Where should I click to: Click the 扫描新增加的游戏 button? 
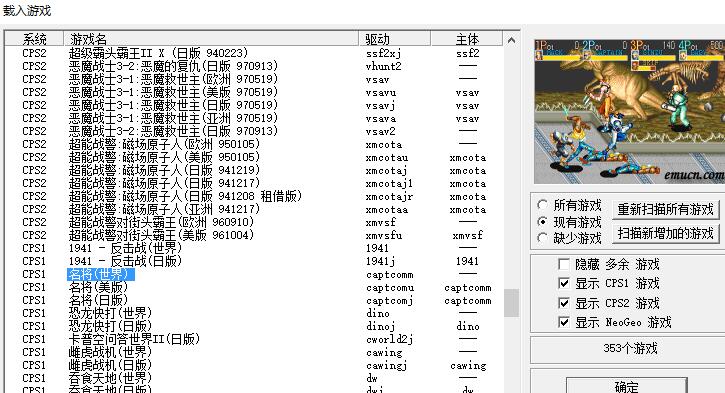click(666, 233)
